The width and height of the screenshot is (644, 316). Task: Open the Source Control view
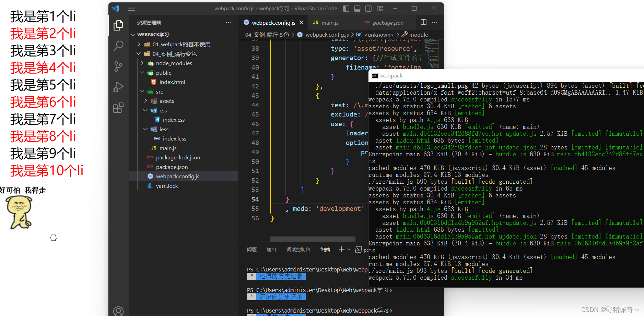coord(118,66)
